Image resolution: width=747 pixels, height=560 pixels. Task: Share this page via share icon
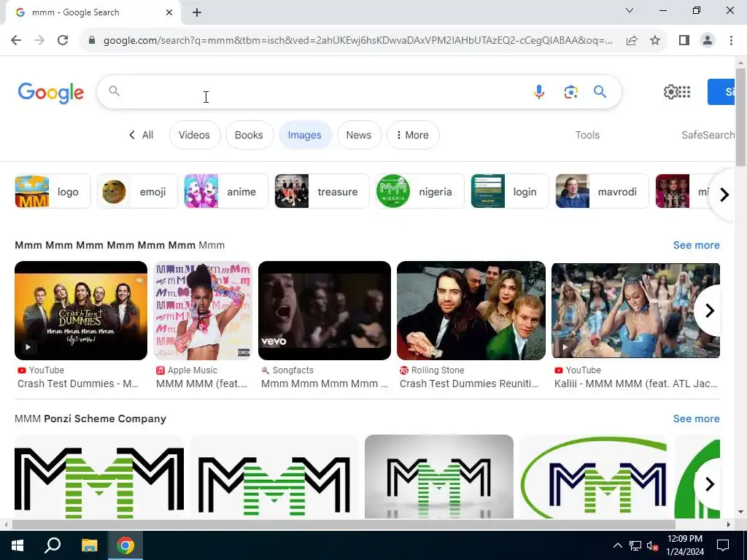[x=632, y=41]
